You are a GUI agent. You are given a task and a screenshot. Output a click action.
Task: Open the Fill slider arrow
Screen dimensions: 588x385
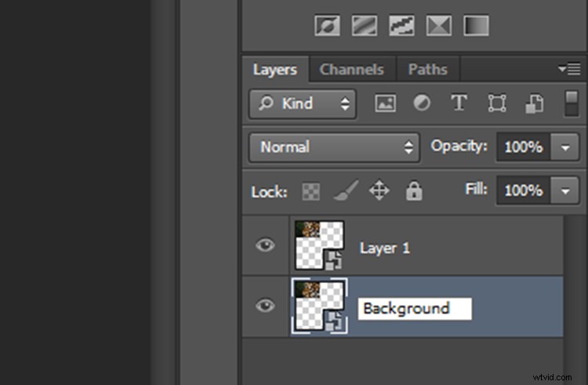pyautogui.click(x=564, y=191)
